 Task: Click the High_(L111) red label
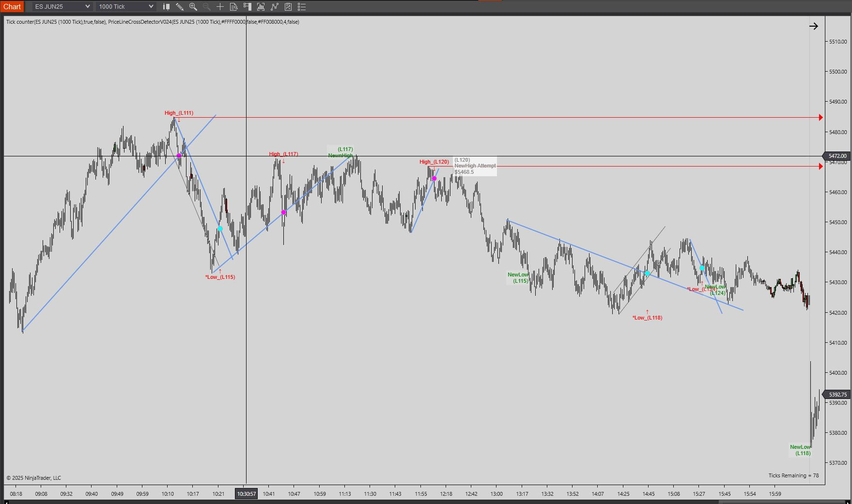[x=179, y=113]
